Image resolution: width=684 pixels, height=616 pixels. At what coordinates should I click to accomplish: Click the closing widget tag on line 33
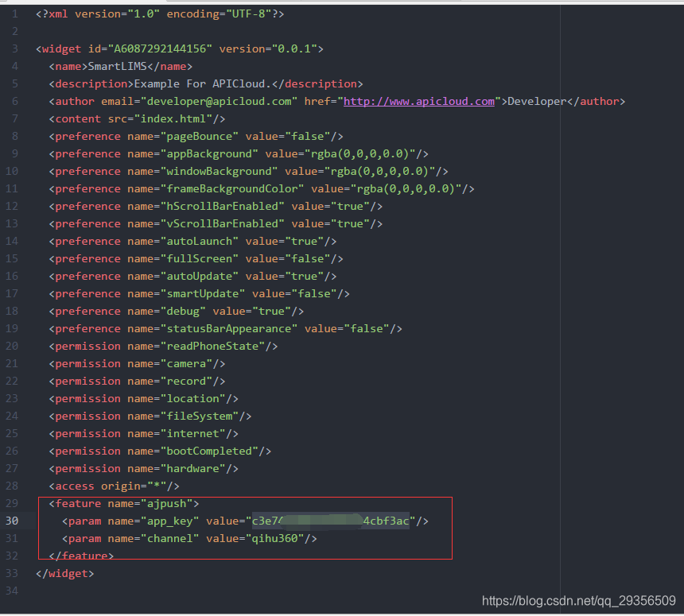coord(65,573)
